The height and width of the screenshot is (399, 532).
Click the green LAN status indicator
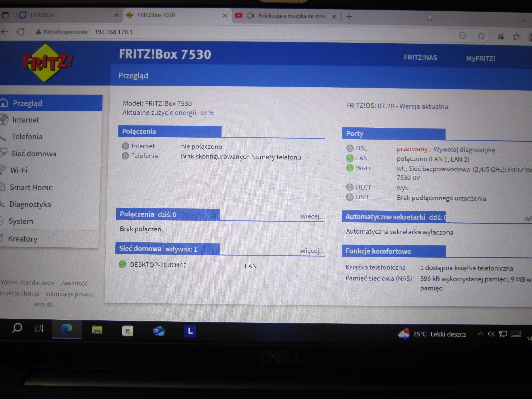coord(350,158)
